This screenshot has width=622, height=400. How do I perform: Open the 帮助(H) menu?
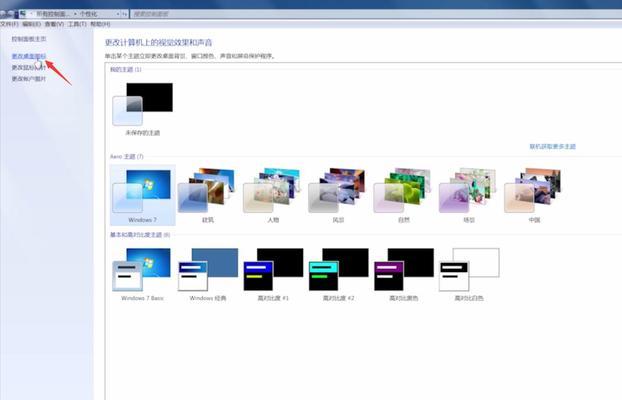pos(100,24)
